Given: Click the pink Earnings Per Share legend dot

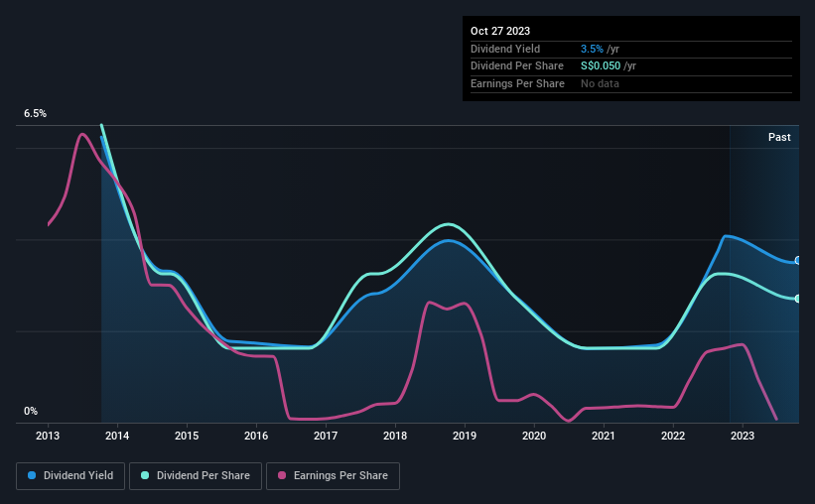Looking at the screenshot, I should (282, 475).
